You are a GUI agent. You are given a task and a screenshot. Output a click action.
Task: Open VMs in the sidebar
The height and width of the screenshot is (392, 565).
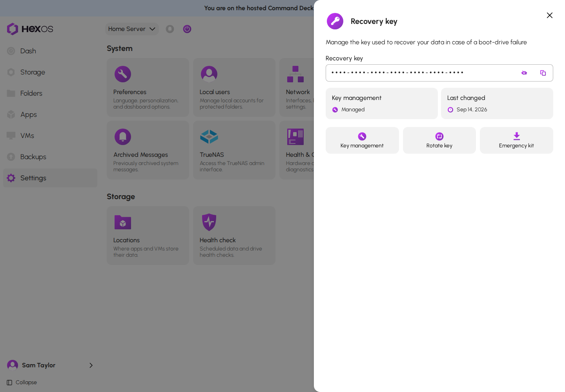click(50, 136)
